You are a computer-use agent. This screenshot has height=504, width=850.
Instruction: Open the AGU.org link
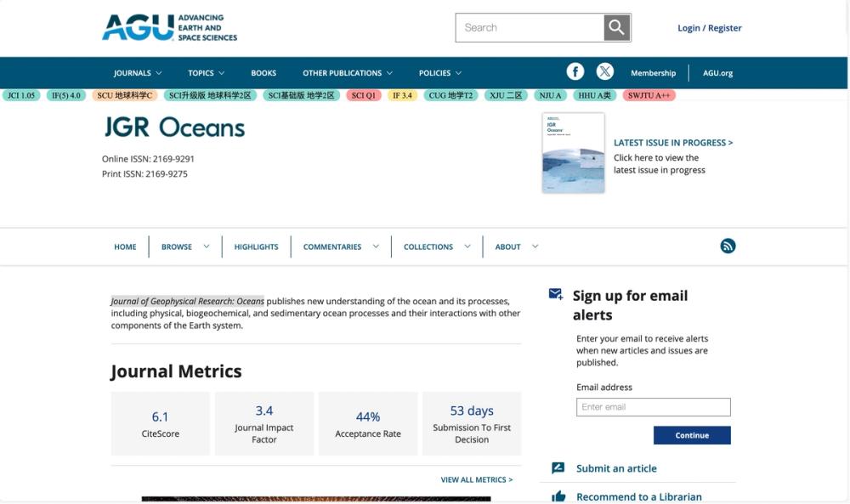coord(717,72)
